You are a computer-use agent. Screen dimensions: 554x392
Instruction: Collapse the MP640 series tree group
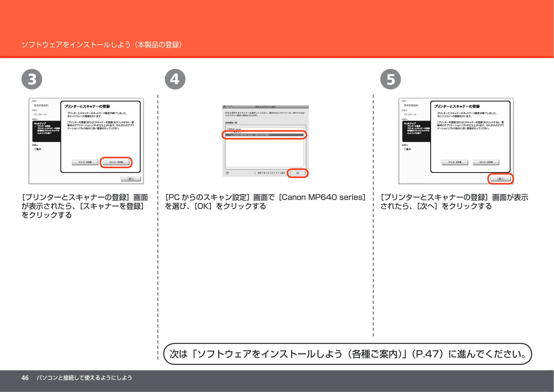pyautogui.click(x=227, y=129)
